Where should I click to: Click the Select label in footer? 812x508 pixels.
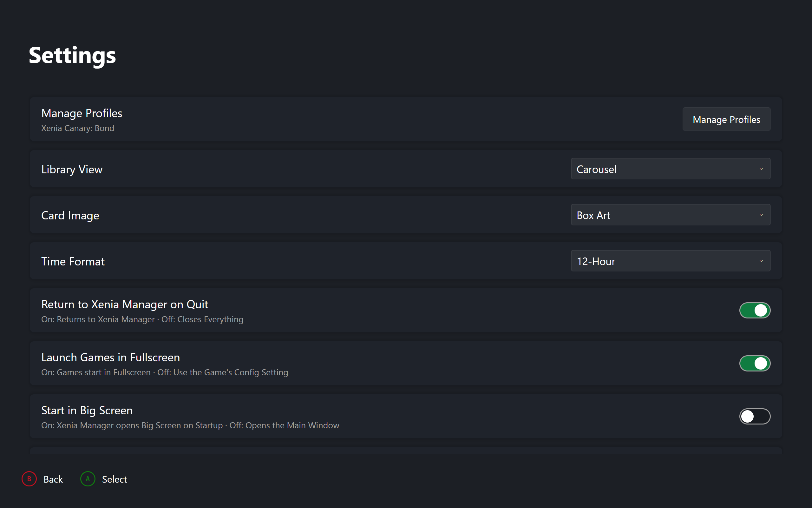[115, 479]
